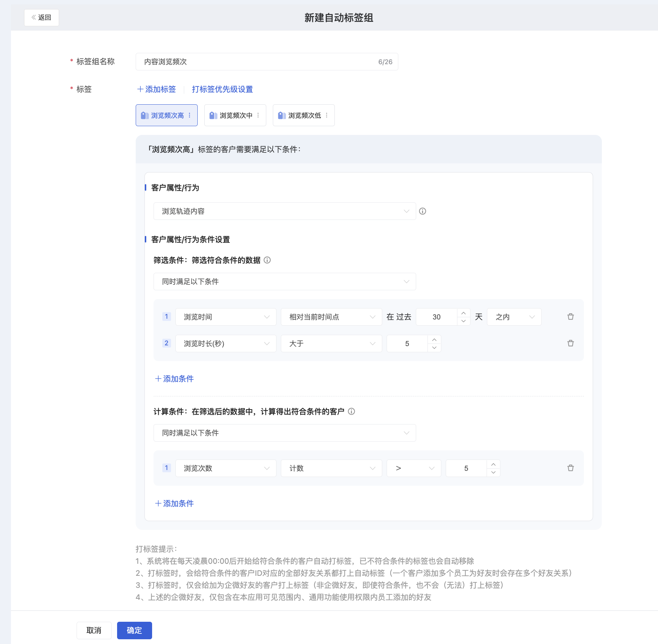Show info tooltip for 筛选条件 heading
This screenshot has height=644, width=658.
coord(267,260)
